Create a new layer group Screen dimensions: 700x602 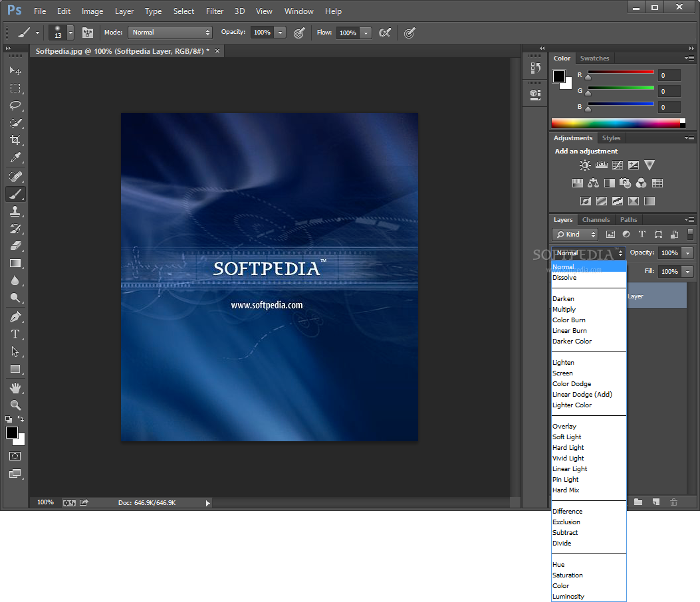coord(638,502)
